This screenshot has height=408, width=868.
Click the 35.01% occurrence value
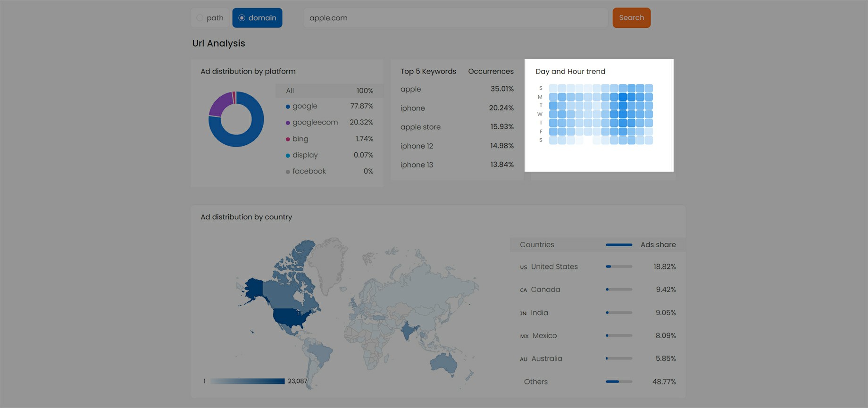pyautogui.click(x=502, y=89)
